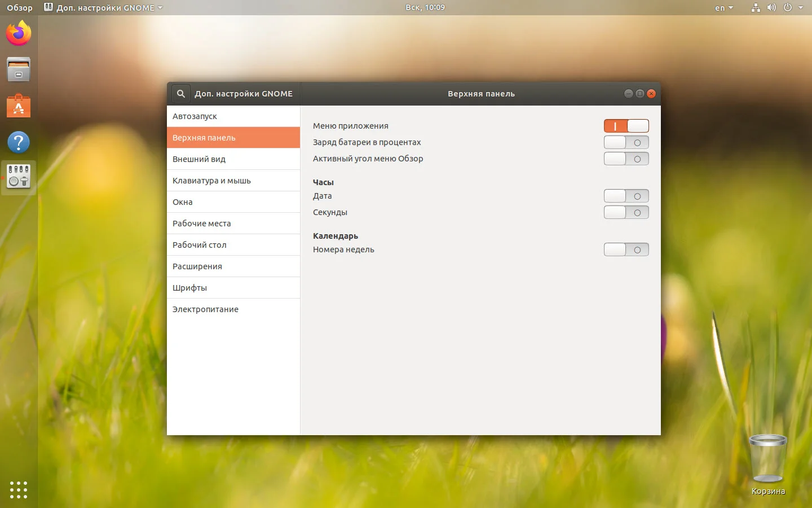The height and width of the screenshot is (508, 812).
Task: Minimize the Tweaks window
Action: tap(628, 94)
